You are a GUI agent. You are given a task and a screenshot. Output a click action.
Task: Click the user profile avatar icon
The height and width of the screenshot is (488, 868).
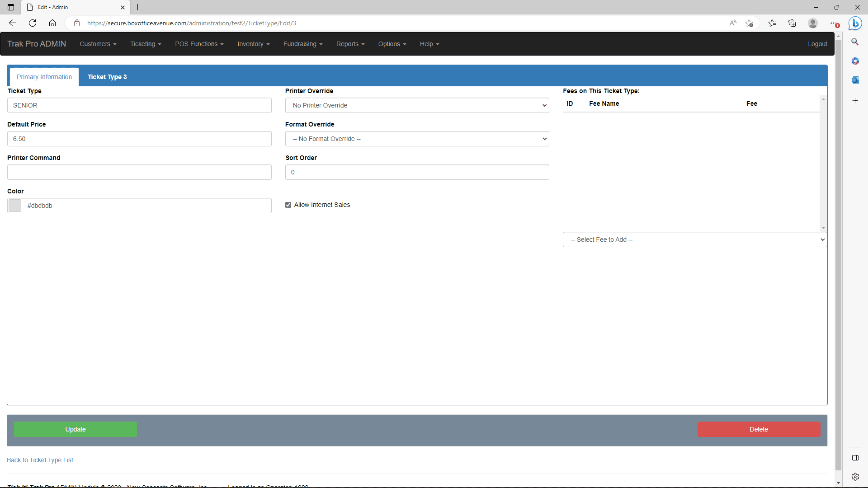(813, 23)
